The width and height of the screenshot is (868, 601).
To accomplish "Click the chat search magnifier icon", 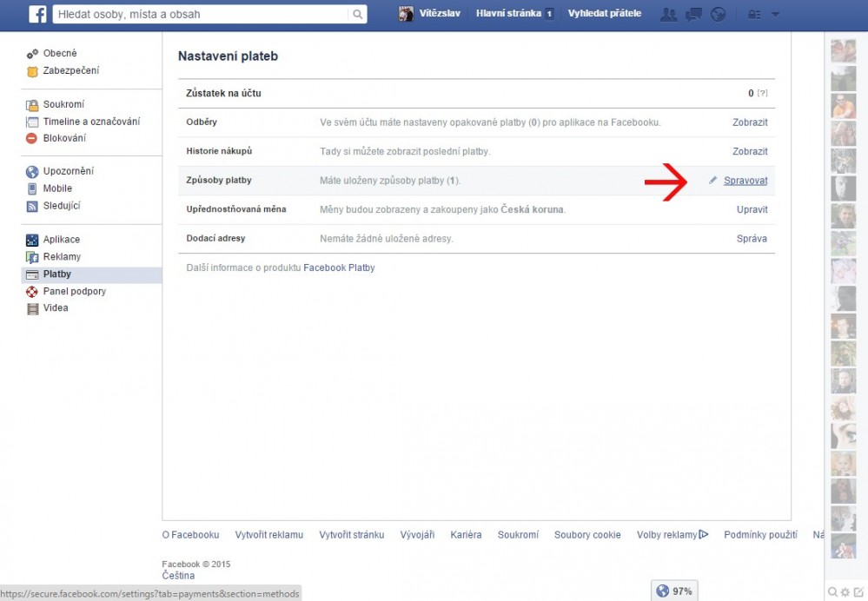I will [832, 592].
